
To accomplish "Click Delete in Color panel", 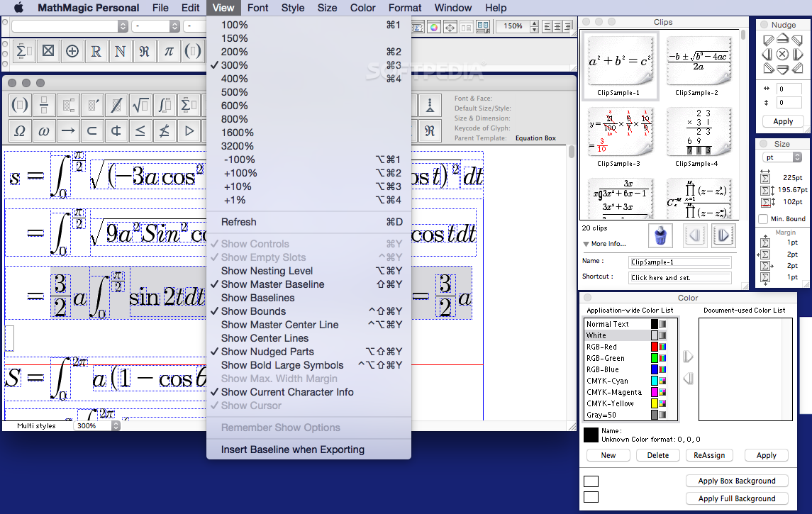I will [657, 455].
